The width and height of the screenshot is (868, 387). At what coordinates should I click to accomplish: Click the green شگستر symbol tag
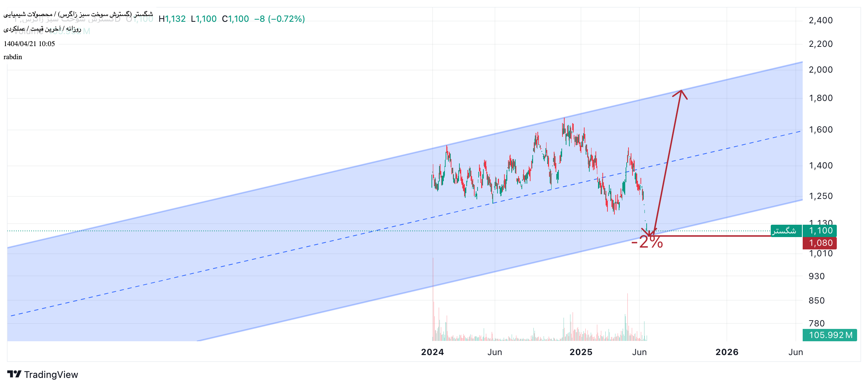786,231
